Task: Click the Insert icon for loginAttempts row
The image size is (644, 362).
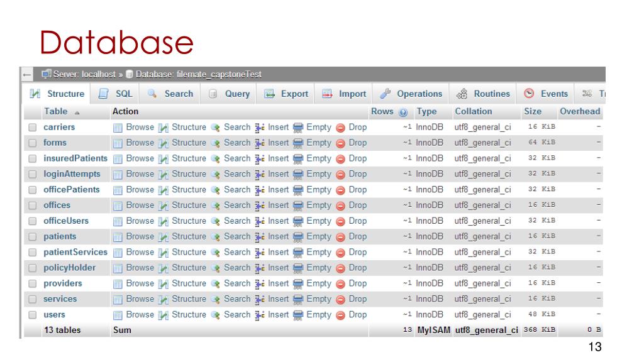Action: (x=260, y=175)
